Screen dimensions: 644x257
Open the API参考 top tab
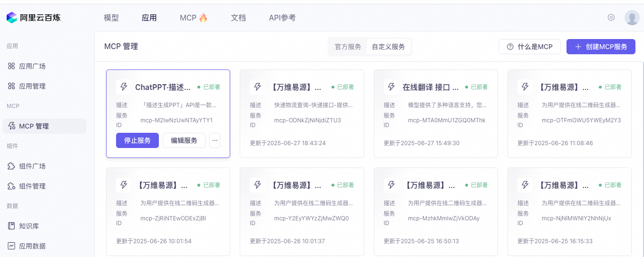coord(282,18)
